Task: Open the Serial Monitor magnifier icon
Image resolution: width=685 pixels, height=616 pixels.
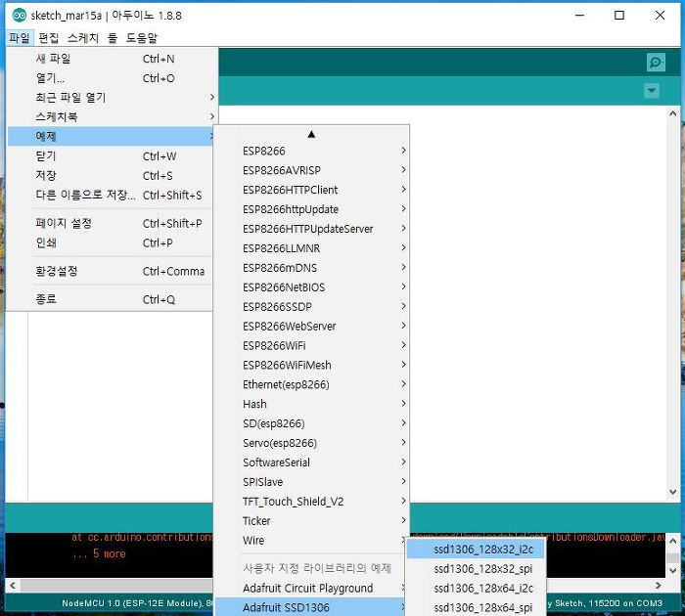Action: tap(656, 63)
